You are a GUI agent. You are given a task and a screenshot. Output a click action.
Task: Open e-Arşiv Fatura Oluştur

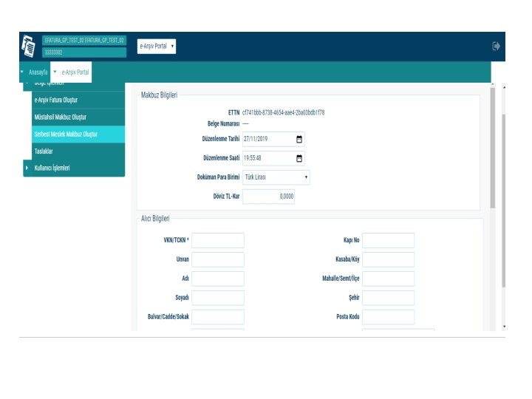pos(78,100)
